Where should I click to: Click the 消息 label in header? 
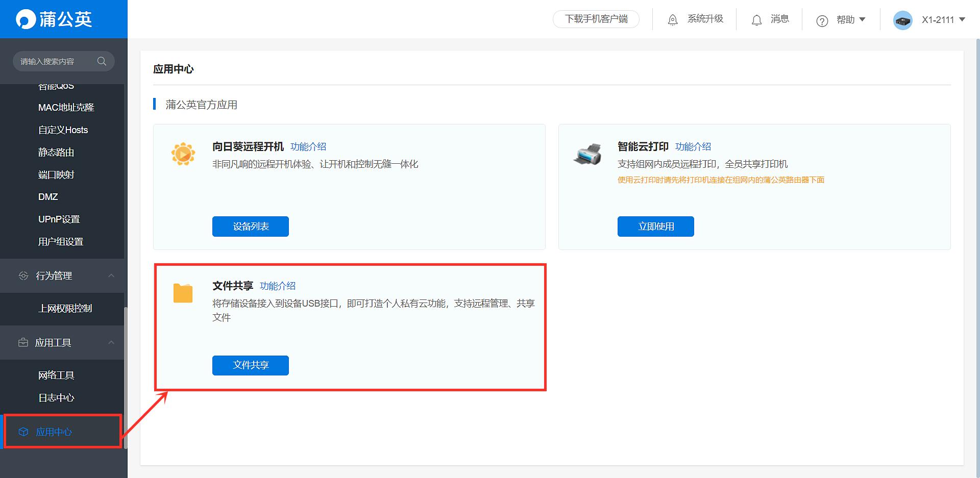[x=780, y=19]
